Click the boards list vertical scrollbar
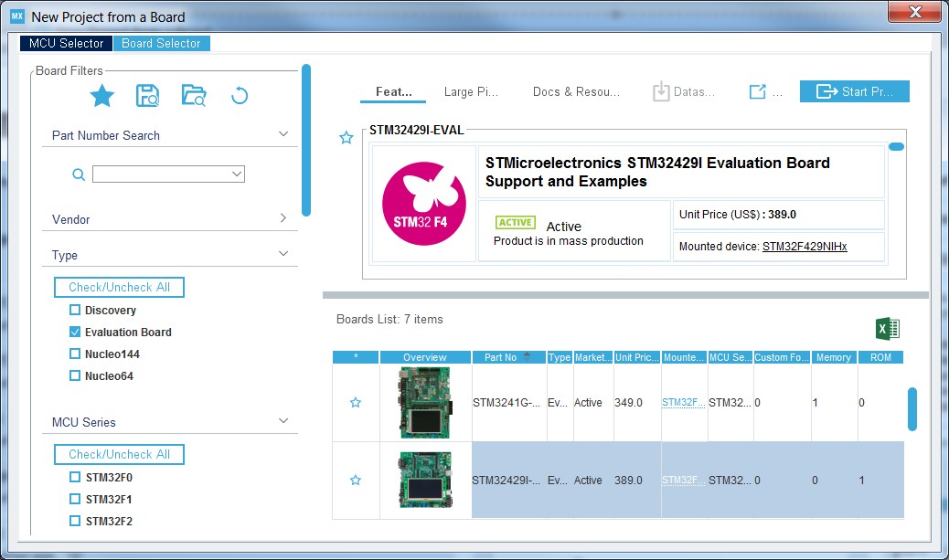Viewport: 949px width, 560px height. click(912, 409)
